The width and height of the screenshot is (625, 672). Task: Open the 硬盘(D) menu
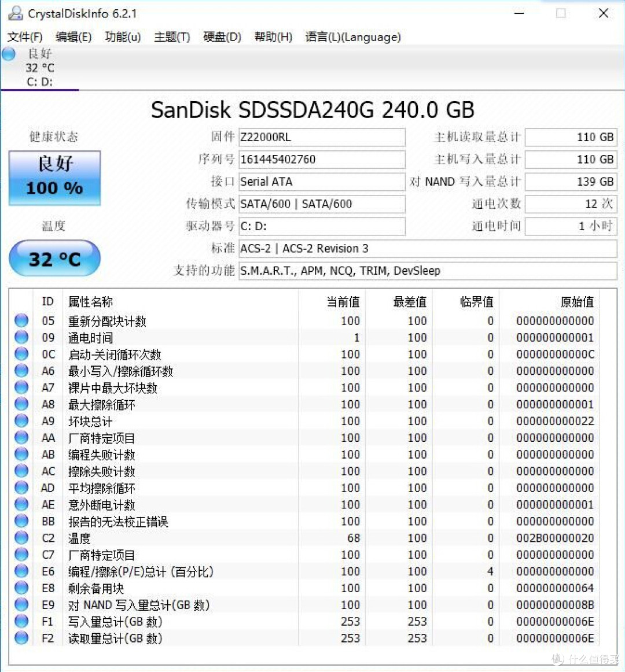click(222, 37)
